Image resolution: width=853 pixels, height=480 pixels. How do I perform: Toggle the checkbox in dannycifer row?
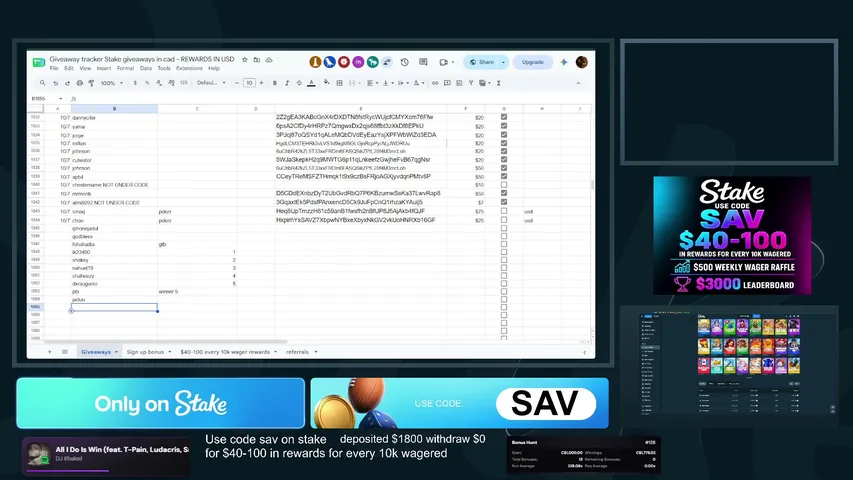504,117
